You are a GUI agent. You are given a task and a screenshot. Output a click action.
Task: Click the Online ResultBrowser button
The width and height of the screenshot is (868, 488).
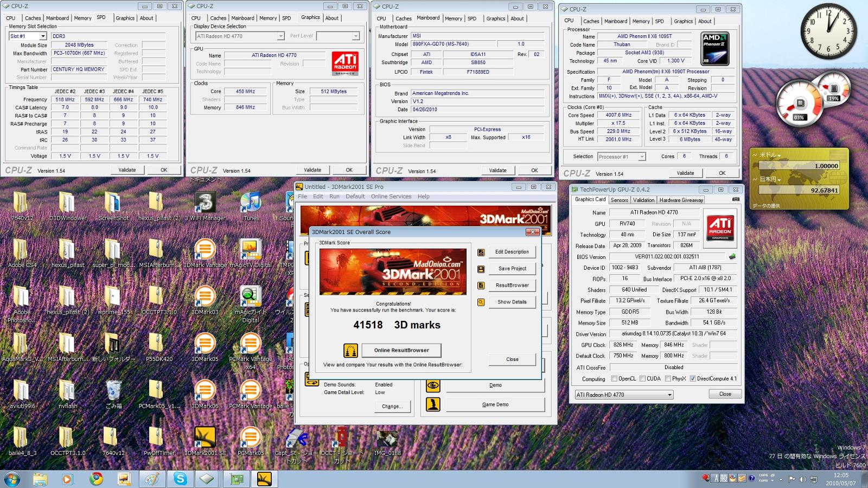coord(401,350)
